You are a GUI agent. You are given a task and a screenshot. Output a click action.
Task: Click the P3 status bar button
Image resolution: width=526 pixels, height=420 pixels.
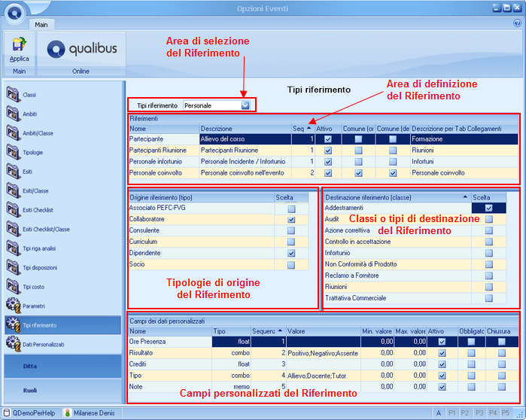(x=479, y=413)
